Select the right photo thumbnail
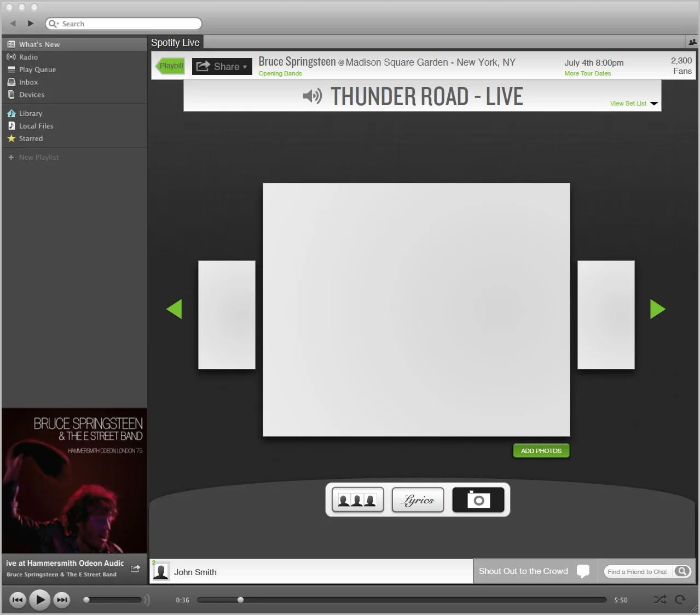Viewport: 700px width, 615px height. [x=606, y=315]
